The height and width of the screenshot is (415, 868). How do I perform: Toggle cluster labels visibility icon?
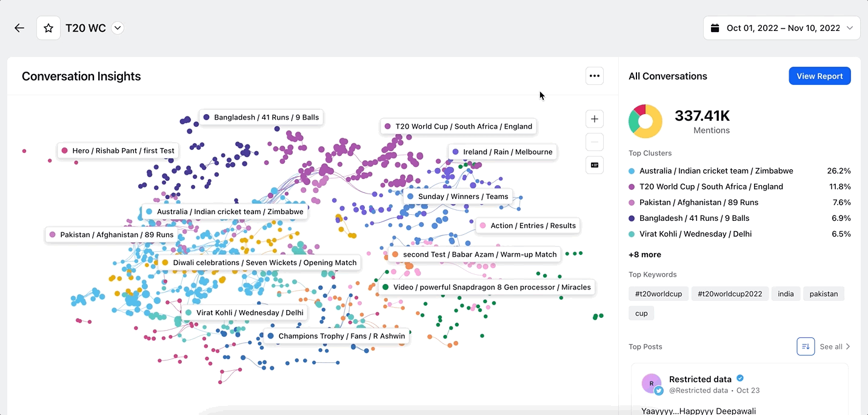click(595, 165)
